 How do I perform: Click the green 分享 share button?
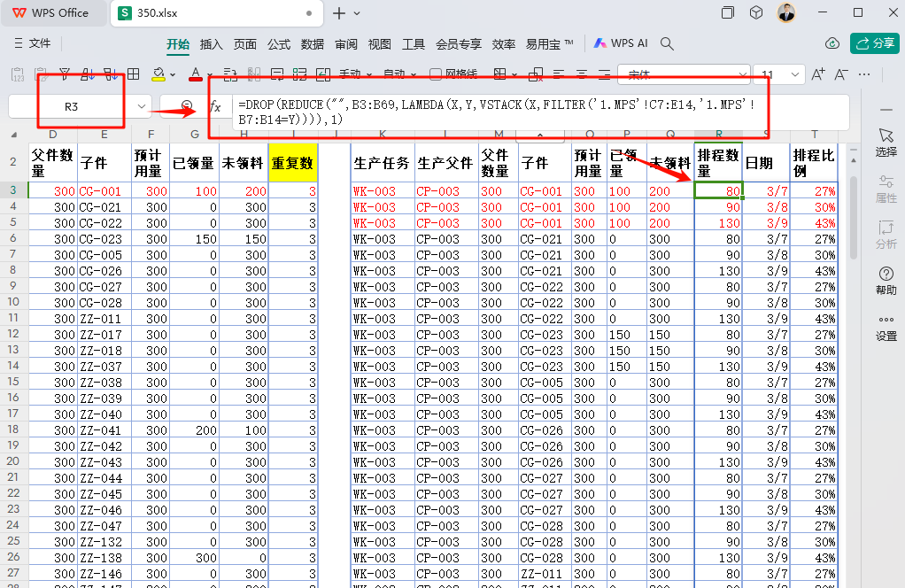(x=874, y=43)
